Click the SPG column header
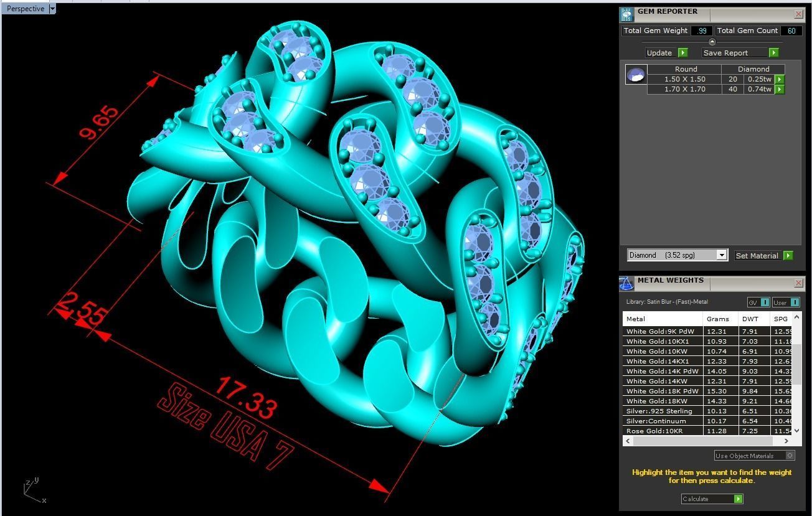Viewport: 812px width, 516px height. pyautogui.click(x=781, y=319)
